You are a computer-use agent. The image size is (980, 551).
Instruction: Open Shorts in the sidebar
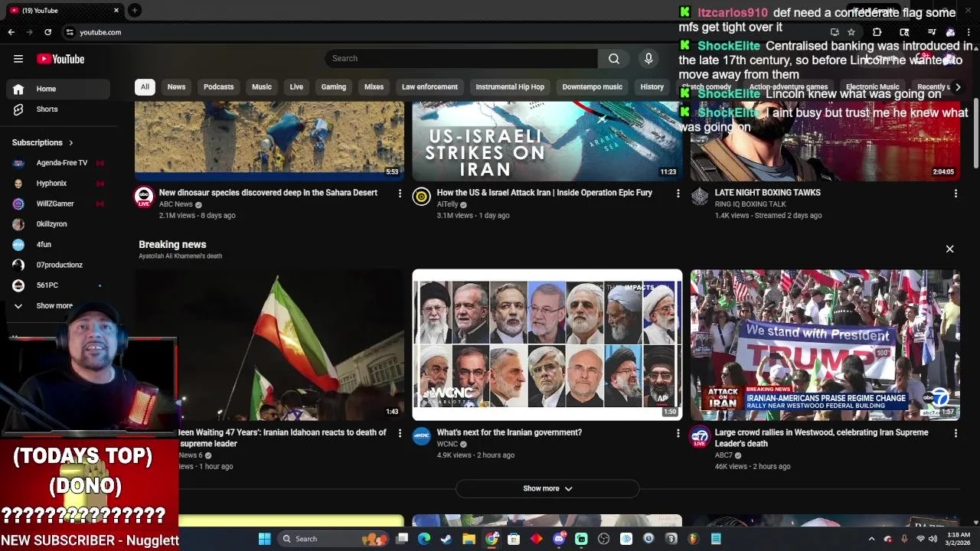[x=58, y=109]
